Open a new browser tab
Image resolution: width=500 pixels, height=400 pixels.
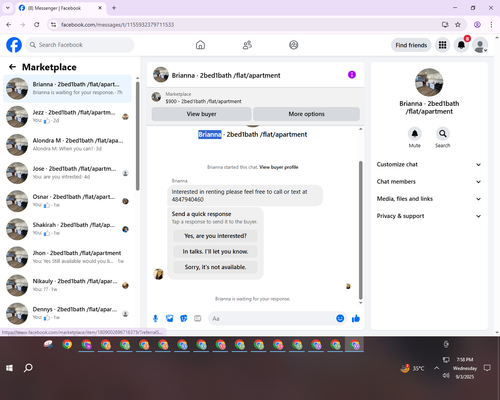[114, 8]
